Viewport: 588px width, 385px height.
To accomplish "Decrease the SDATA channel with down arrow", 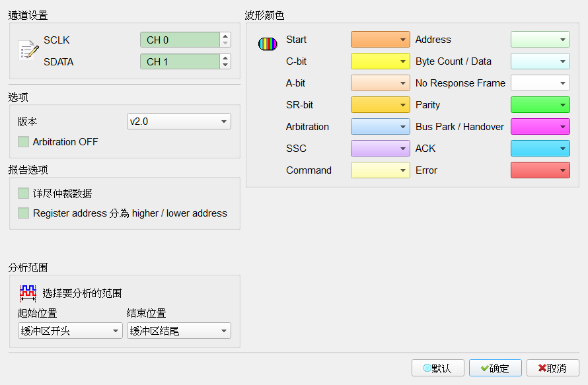I will [x=225, y=65].
